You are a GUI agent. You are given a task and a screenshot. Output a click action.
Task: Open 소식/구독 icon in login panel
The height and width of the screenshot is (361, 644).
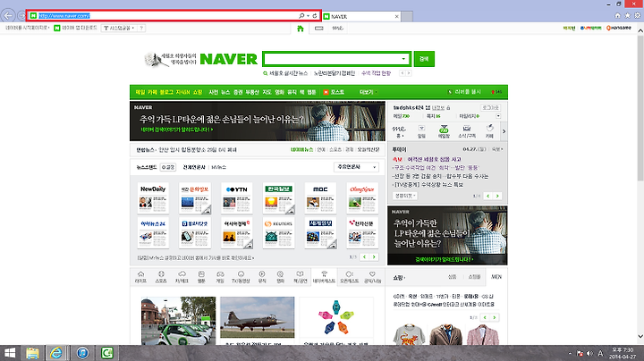[467, 131]
